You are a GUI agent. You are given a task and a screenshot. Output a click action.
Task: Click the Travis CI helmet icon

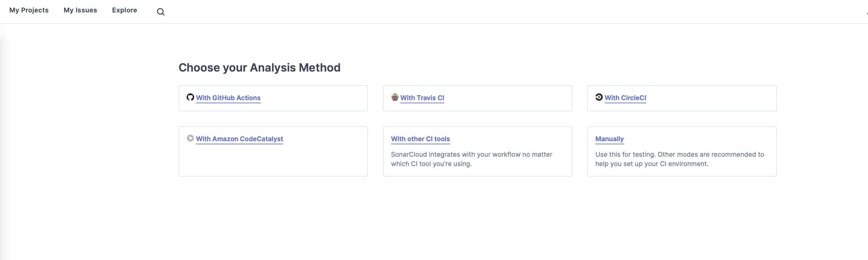395,97
